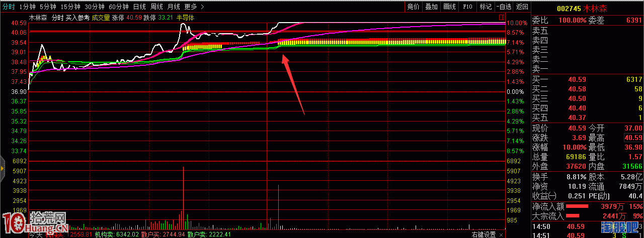Click the 大宗流入 red bar
Viewport: 644px width, 238px height.
point(574,216)
